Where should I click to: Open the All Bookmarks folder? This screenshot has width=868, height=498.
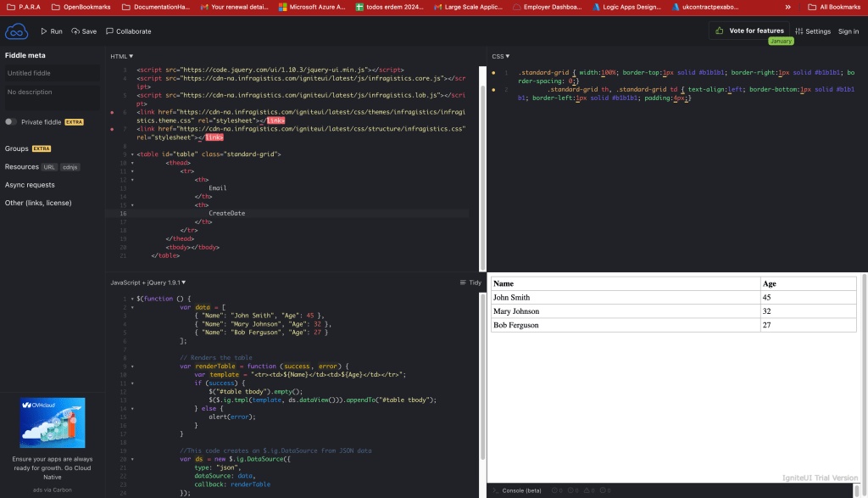[834, 7]
